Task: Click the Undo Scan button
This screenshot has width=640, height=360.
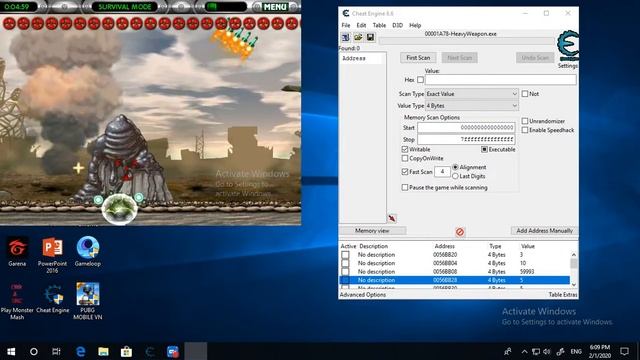Action: (x=535, y=58)
